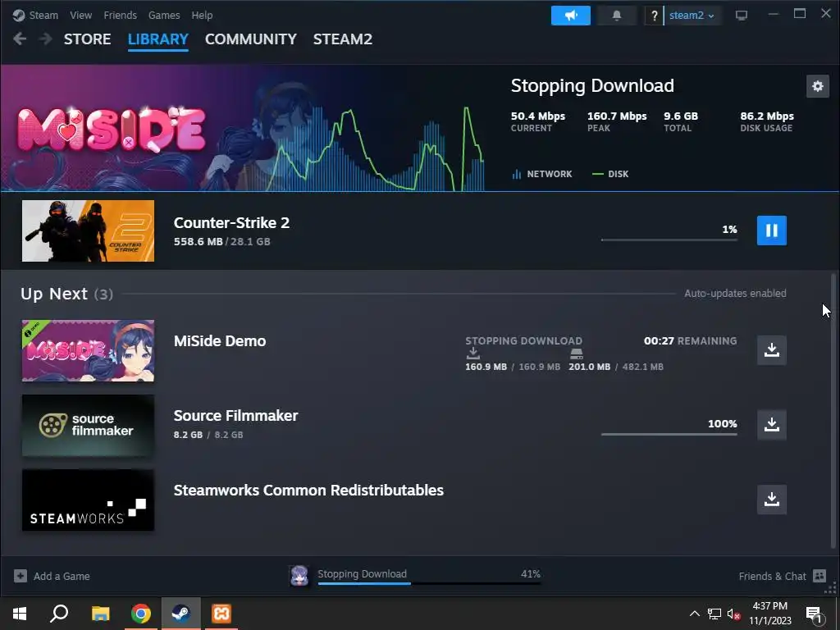840x630 pixels.
Task: Click 00:27 REMAINING text
Action: [690, 340]
